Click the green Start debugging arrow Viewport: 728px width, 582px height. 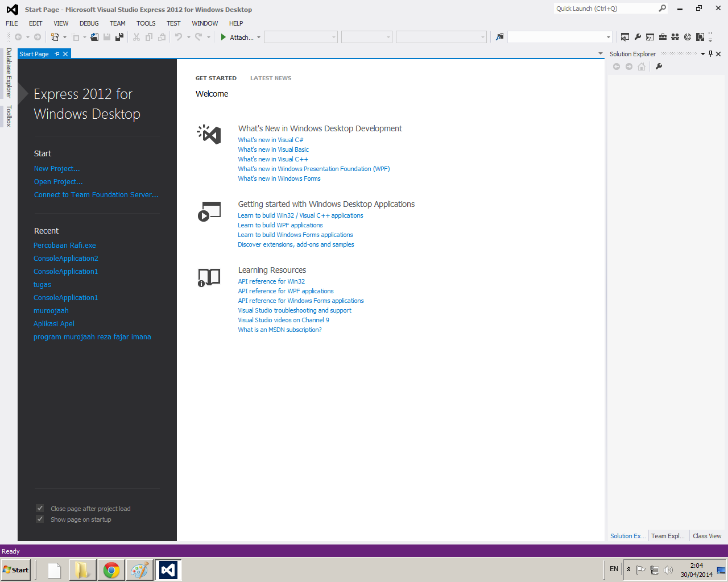click(224, 37)
